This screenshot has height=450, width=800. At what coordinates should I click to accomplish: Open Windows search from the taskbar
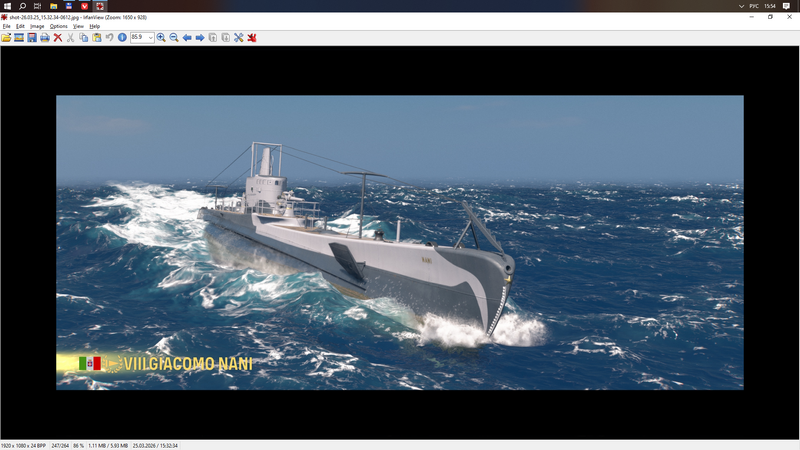point(22,6)
